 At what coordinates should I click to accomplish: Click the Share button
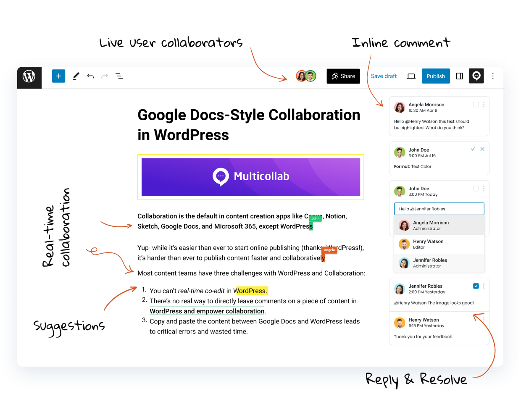click(343, 76)
